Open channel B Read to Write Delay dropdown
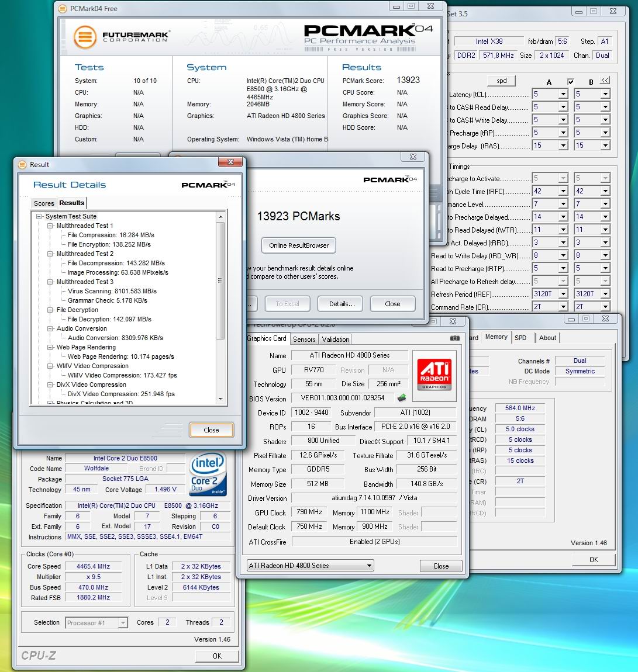 pos(605,255)
